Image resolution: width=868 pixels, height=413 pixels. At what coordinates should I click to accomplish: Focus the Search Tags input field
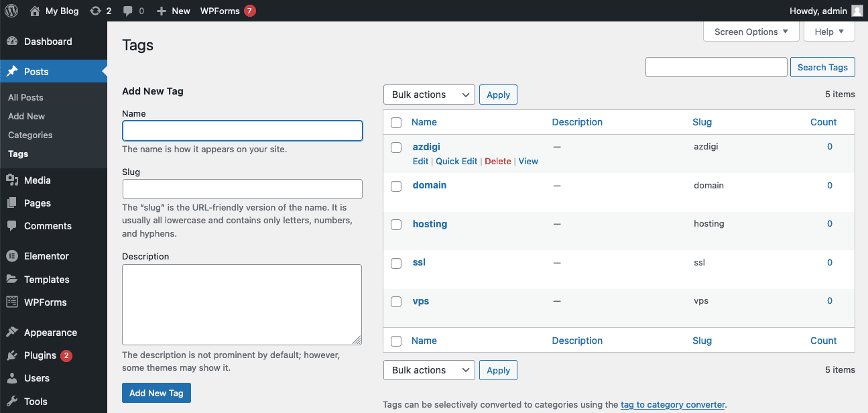coord(716,67)
